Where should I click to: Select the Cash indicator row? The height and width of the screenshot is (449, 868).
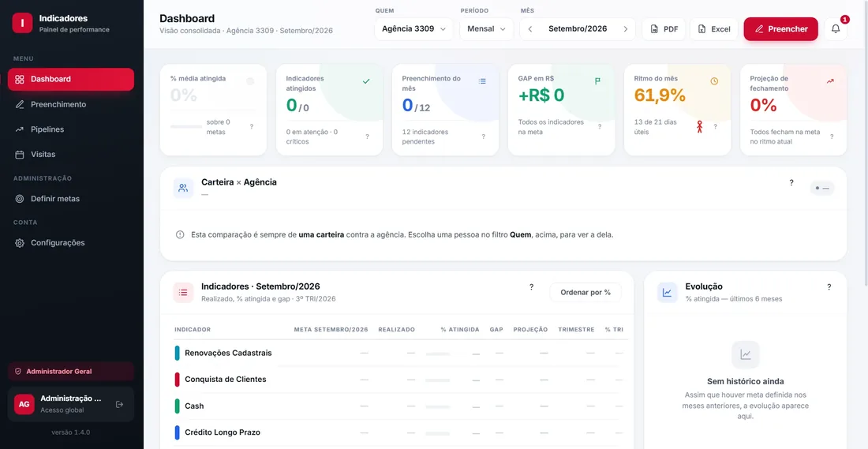(x=398, y=406)
